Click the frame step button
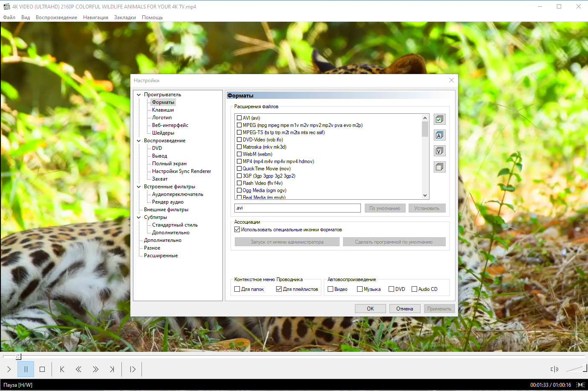Viewport: 588px width, 391px height. (x=133, y=369)
